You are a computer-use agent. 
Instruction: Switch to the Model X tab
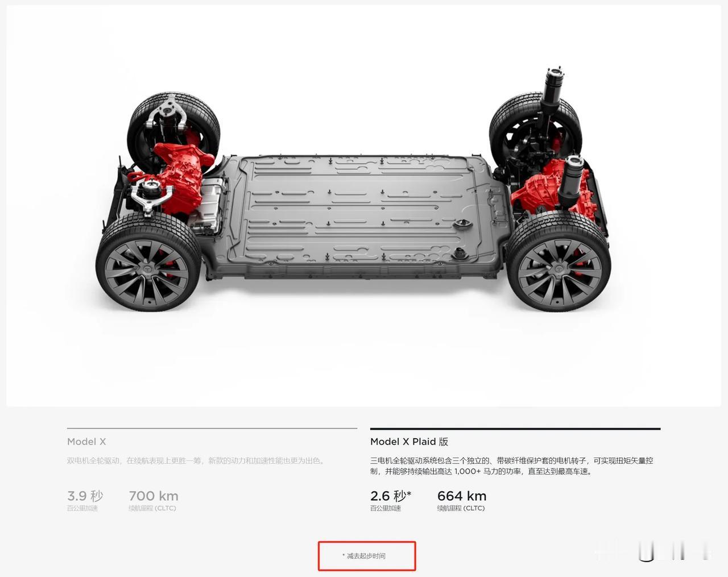click(x=86, y=442)
